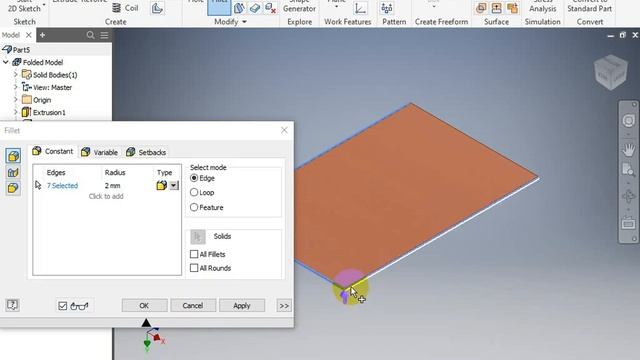
Task: Close the Fillet dialog with X
Action: 284,130
